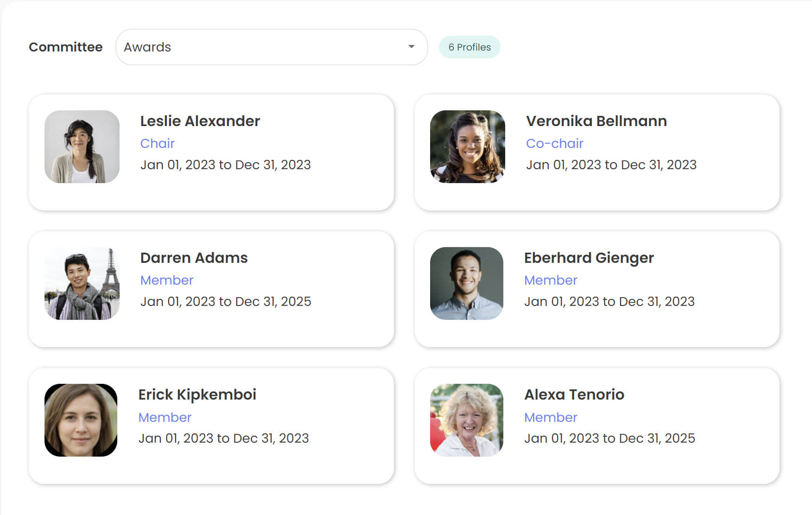Click Alexa Tenorio's Member role link
The width and height of the screenshot is (812, 515).
click(551, 417)
